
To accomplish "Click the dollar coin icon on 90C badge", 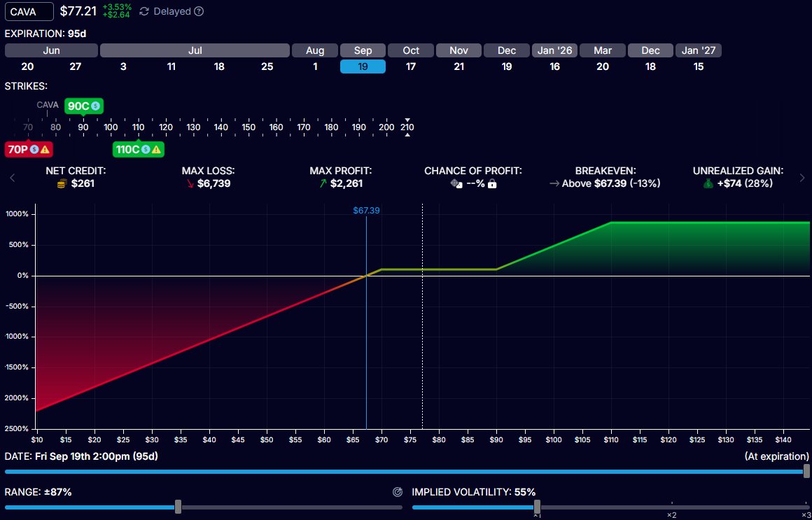I will (x=95, y=106).
